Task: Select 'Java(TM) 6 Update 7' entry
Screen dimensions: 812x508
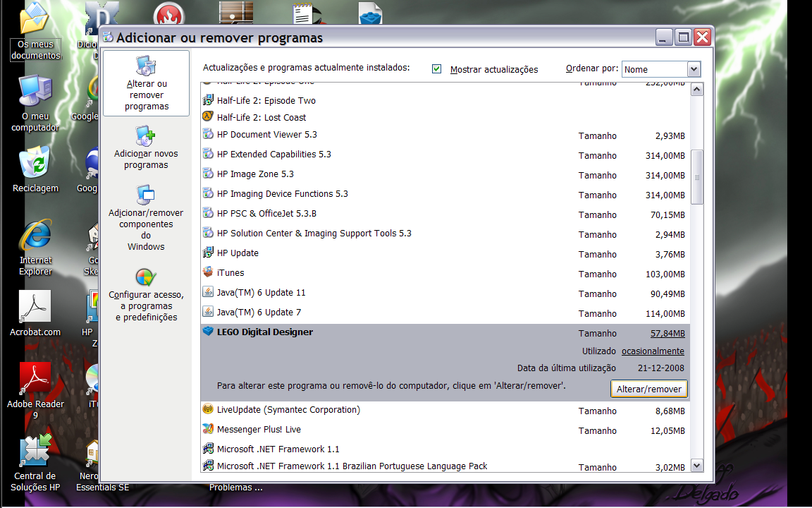Action: click(259, 312)
